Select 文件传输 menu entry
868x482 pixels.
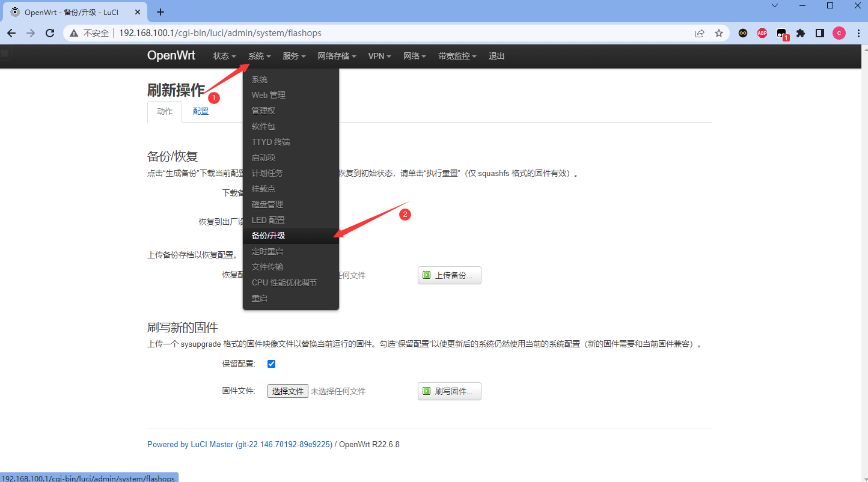point(291,267)
